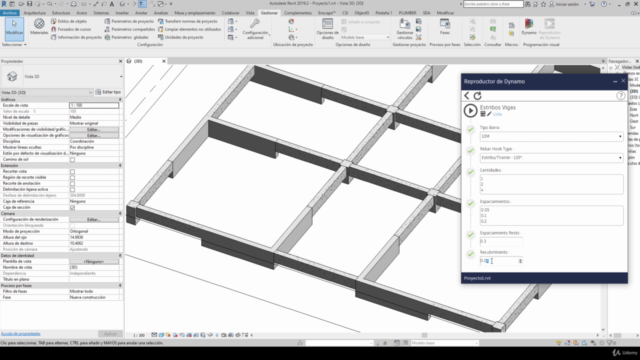Open Ayuda de propiedades link

click(x=20, y=334)
